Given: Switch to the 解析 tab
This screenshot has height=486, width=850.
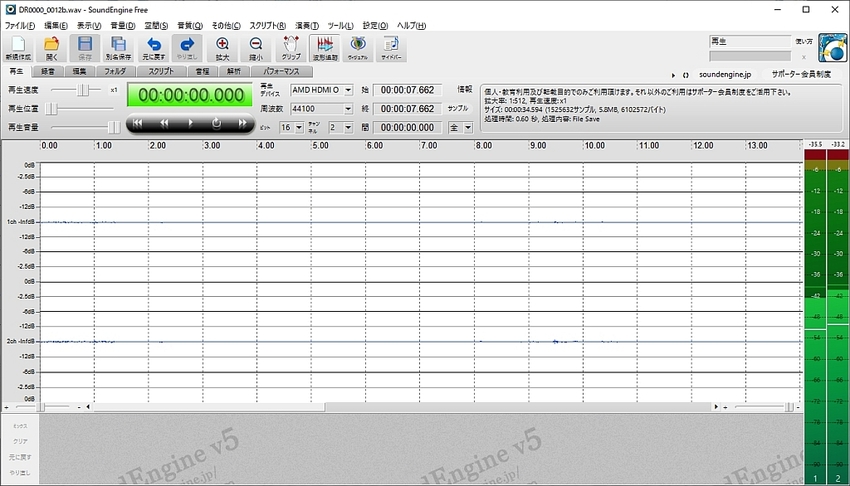Looking at the screenshot, I should (234, 72).
